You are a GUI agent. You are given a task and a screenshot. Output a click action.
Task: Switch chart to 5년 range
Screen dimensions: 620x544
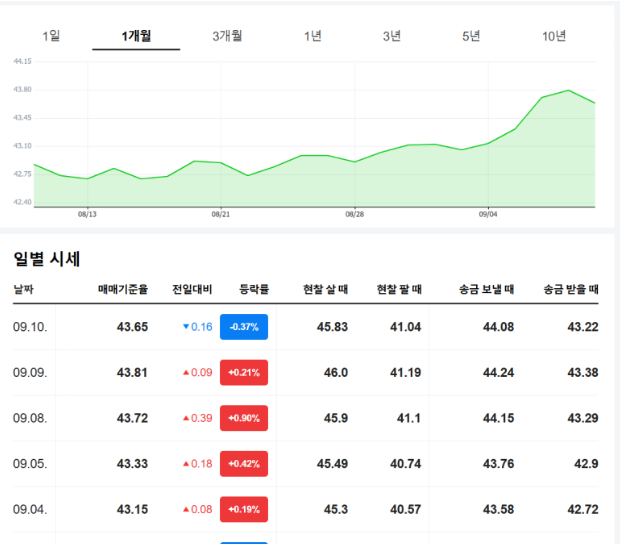point(471,36)
